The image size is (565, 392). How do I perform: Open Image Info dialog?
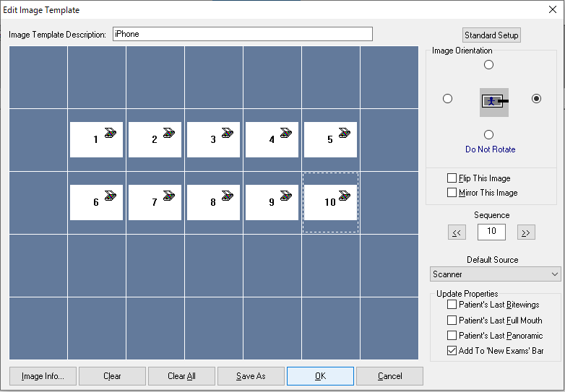pos(43,376)
